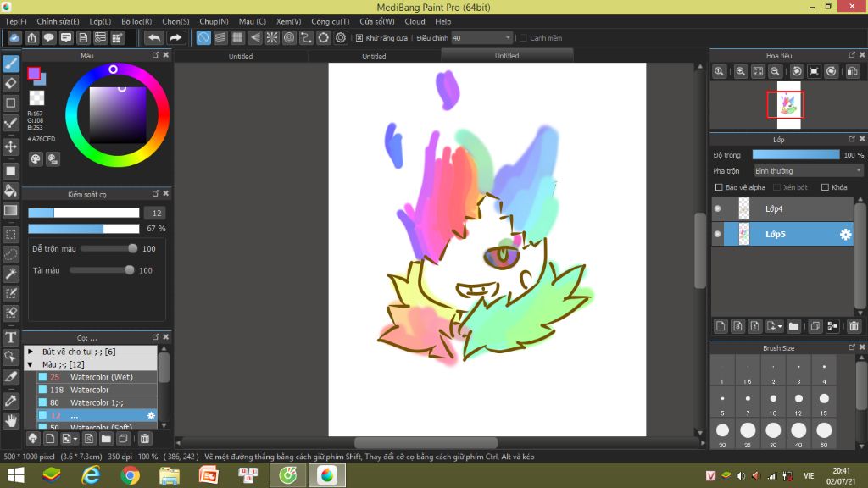This screenshot has width=868, height=488.
Task: Select the Magic Wand tool
Action: click(x=11, y=274)
